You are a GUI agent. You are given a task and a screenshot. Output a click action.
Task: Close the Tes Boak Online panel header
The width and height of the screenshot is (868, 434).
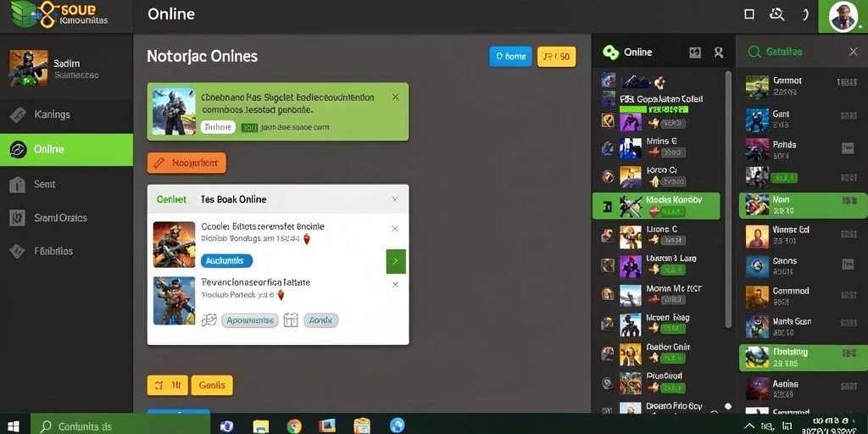click(395, 199)
